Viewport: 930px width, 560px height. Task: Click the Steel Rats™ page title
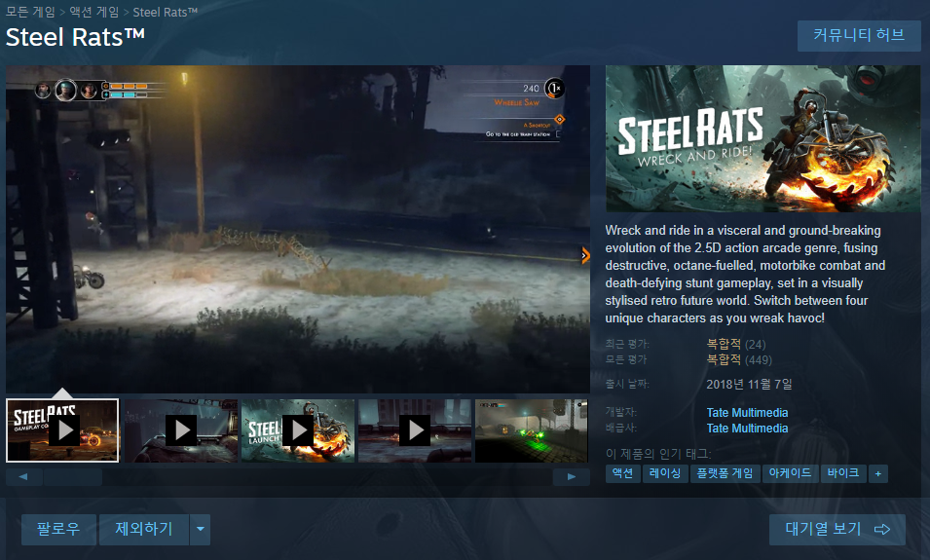point(75,37)
